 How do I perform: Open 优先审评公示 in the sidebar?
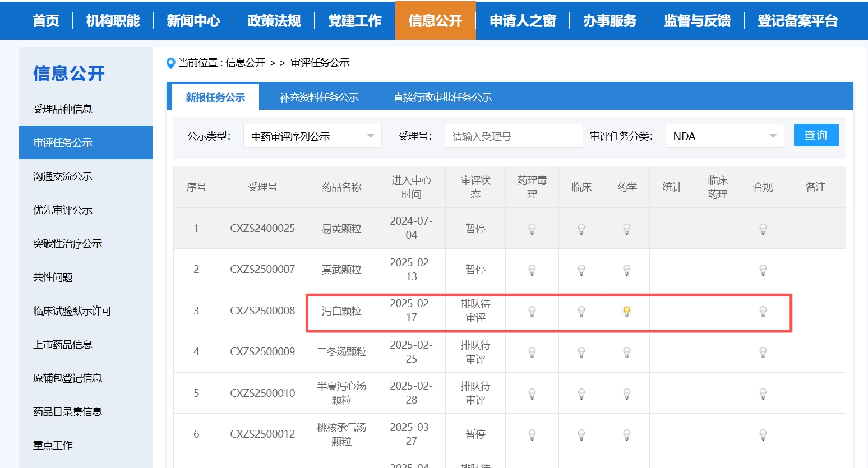click(x=63, y=210)
